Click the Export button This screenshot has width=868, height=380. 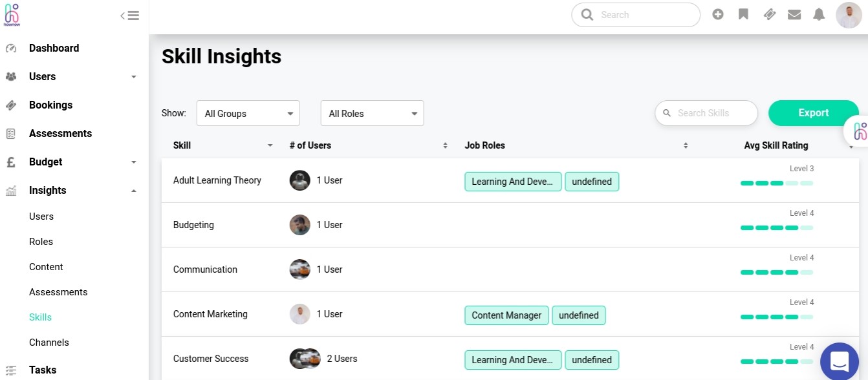click(813, 113)
